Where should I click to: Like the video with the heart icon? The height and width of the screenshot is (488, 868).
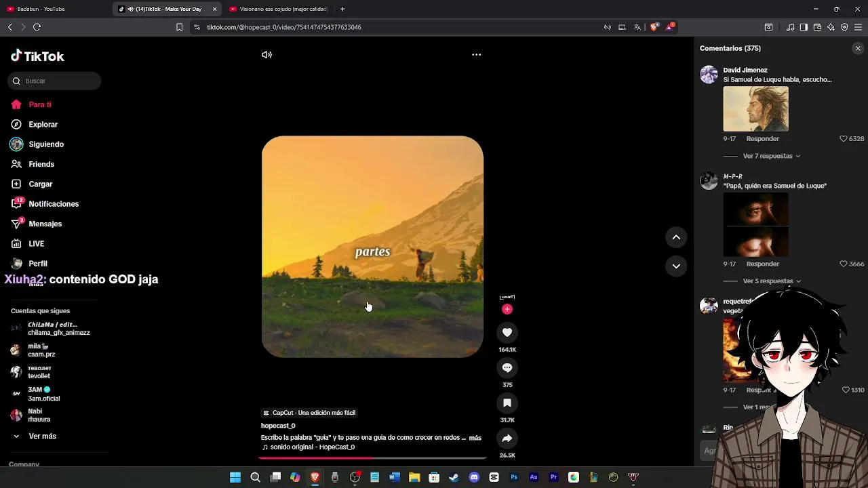click(507, 332)
